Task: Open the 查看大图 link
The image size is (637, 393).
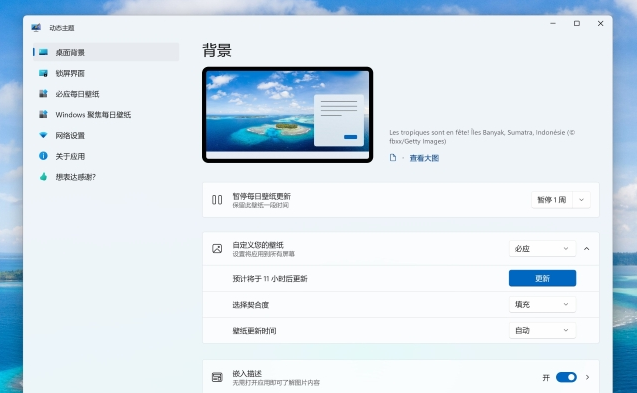Action: (424, 158)
